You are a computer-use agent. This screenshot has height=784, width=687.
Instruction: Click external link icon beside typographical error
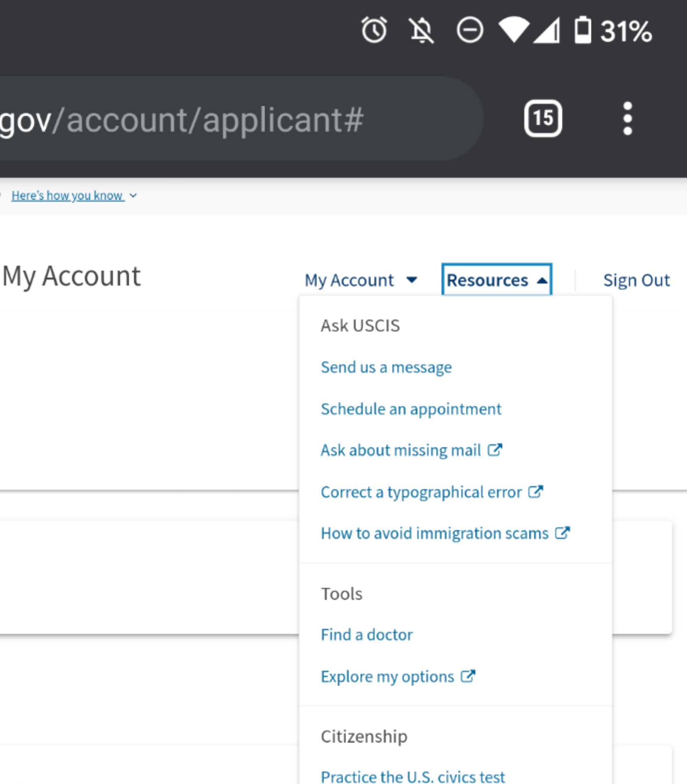pyautogui.click(x=536, y=491)
